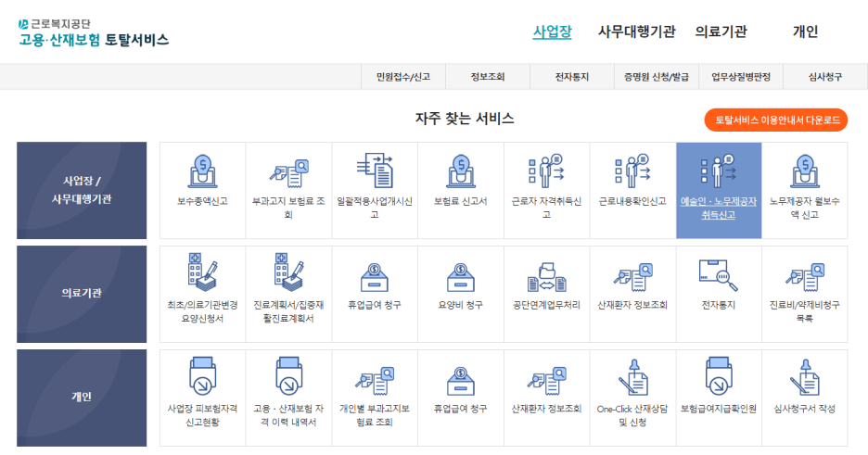Open the 노무제공자 월보수액 신고 icon

pyautogui.click(x=805, y=171)
